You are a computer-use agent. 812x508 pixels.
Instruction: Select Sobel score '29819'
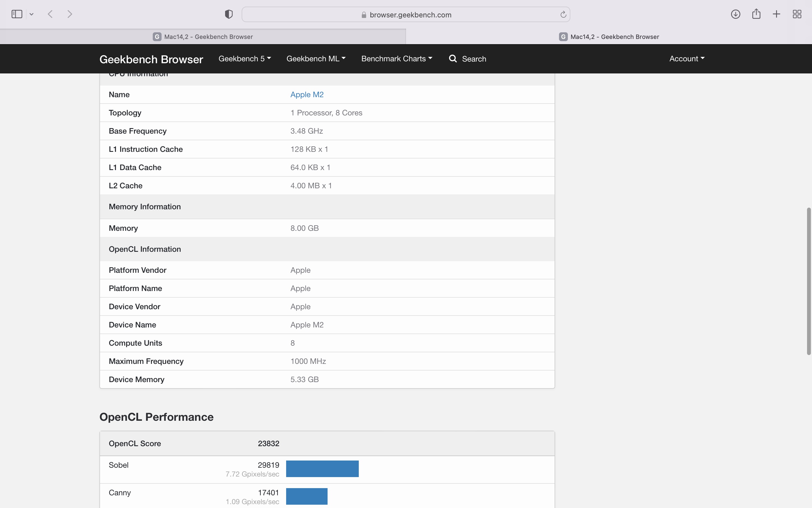point(268,465)
